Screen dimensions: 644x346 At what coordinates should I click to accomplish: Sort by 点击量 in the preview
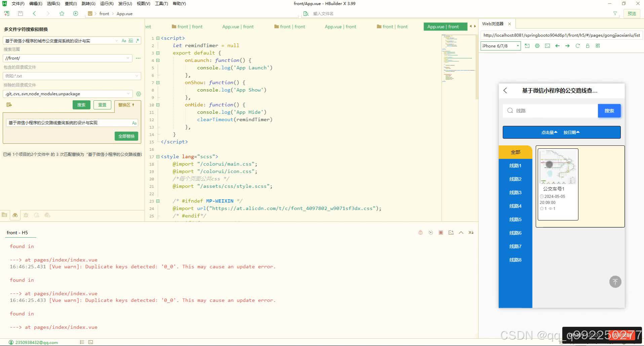549,132
